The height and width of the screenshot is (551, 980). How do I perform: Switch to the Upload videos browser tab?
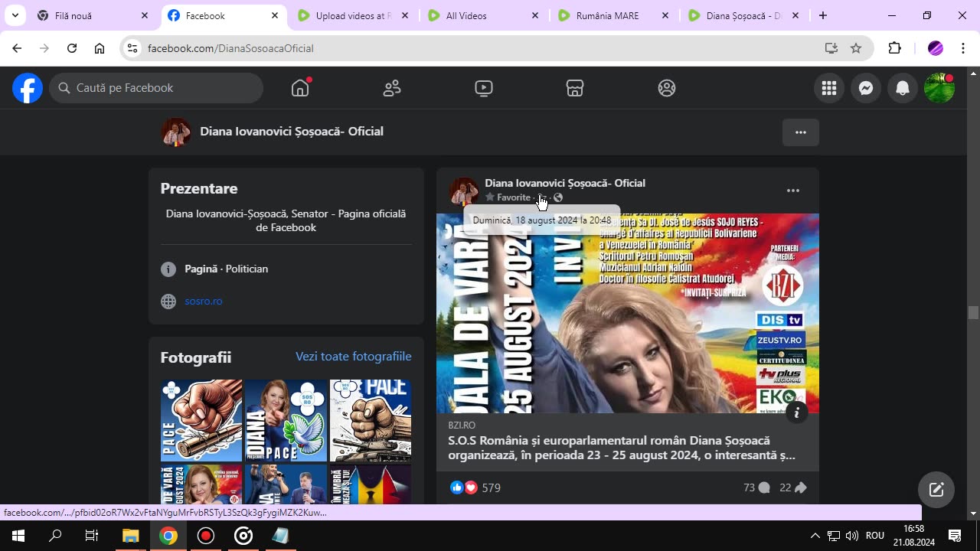pos(352,15)
